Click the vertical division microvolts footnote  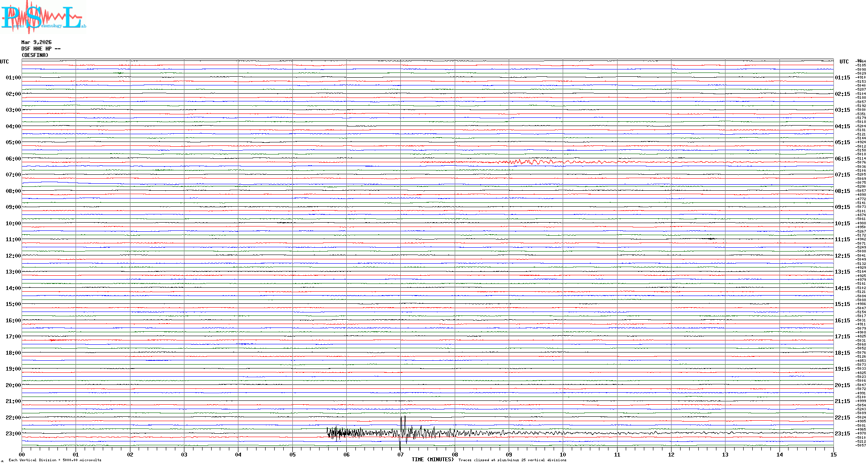pyautogui.click(x=55, y=460)
